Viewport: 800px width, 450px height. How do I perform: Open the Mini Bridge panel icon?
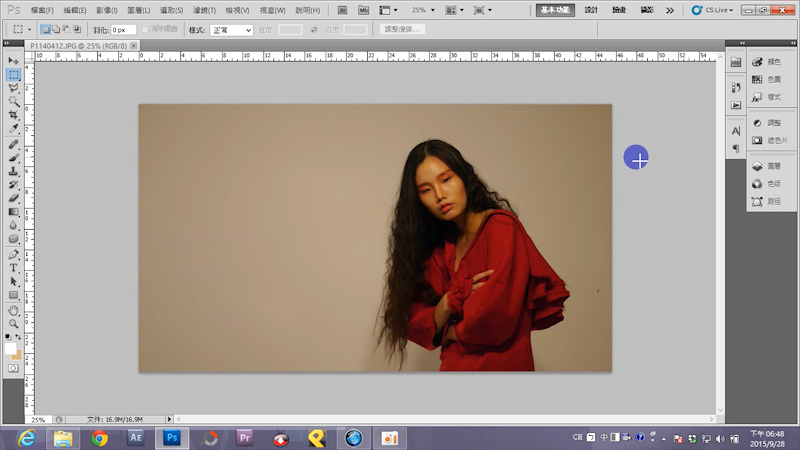[736, 62]
